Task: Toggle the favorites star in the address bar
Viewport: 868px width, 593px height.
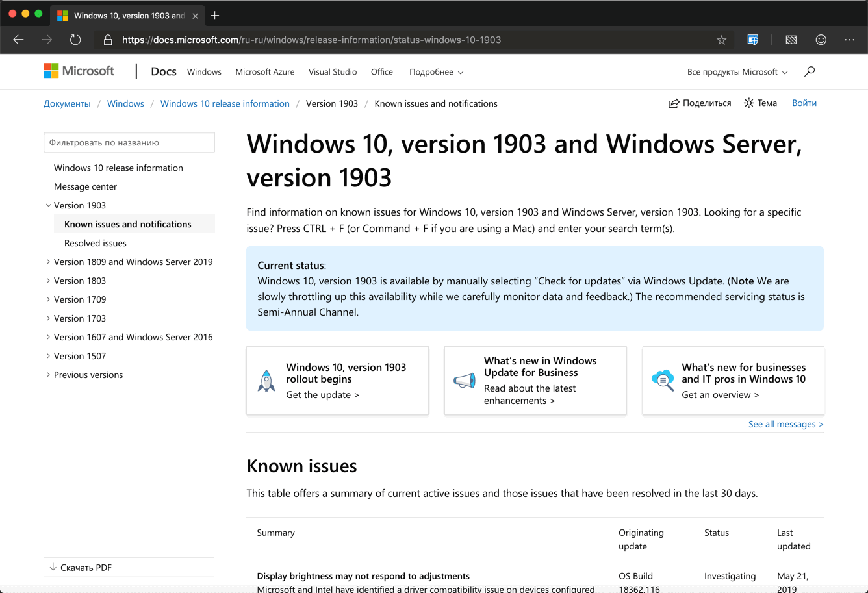Action: coord(721,40)
